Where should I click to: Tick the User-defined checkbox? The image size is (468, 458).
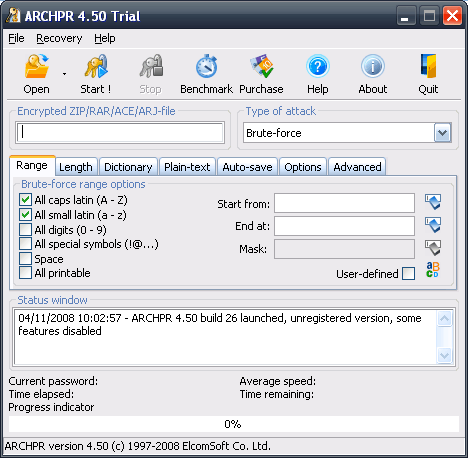pyautogui.click(x=408, y=274)
